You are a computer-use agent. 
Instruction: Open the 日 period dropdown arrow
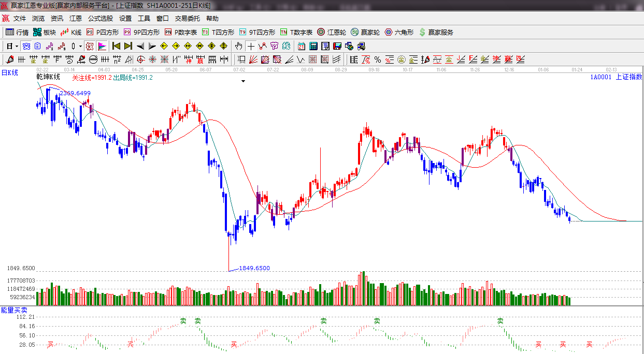17,46
